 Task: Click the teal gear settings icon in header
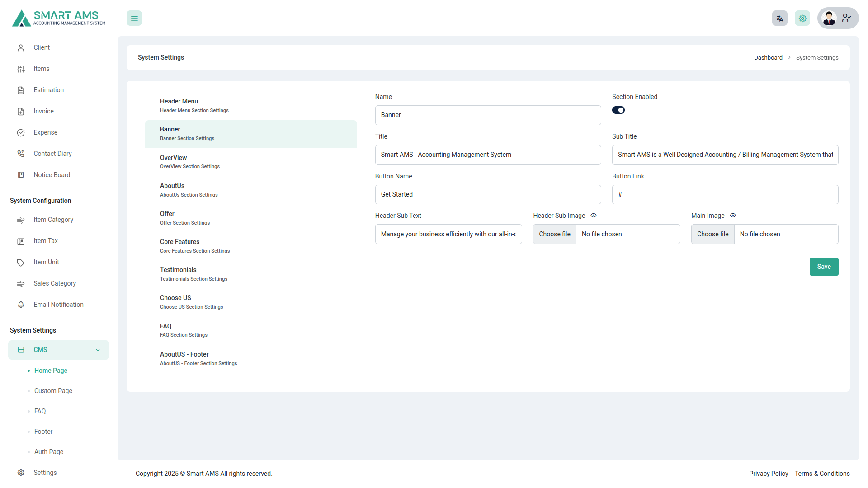click(x=802, y=19)
